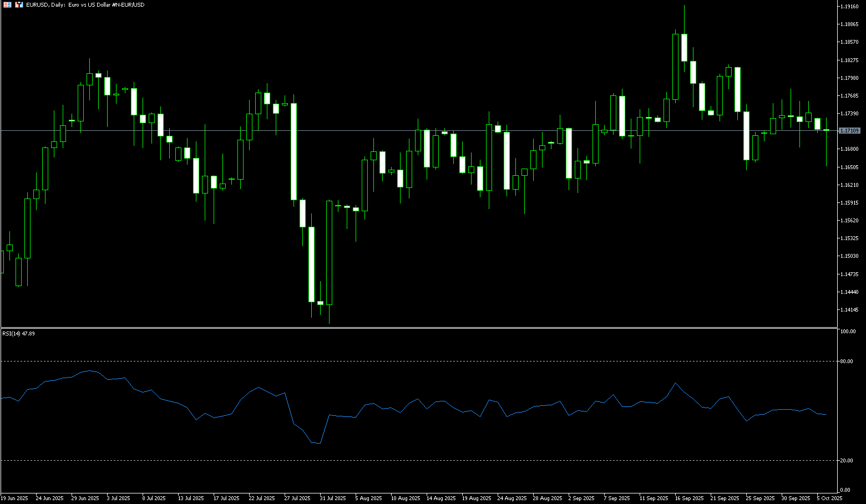Click the RSI 100.00 scale label
The width and height of the screenshot is (866, 504).
[x=848, y=332]
